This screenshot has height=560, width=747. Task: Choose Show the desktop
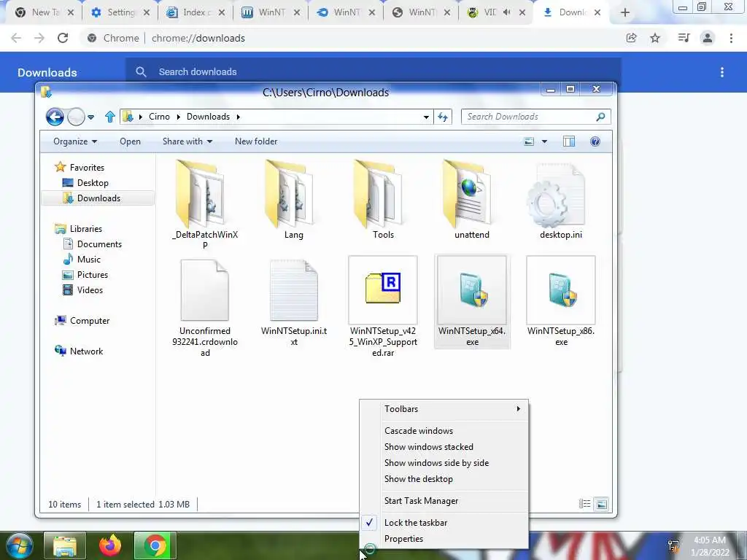pyautogui.click(x=444, y=479)
